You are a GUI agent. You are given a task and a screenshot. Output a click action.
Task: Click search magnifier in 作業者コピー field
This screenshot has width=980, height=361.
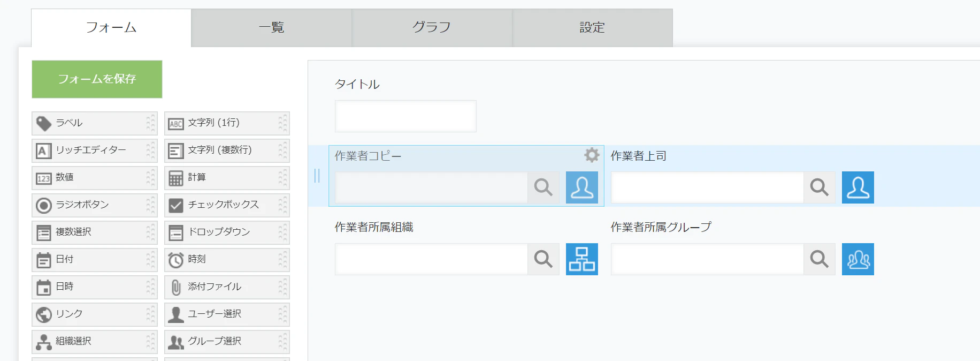(543, 187)
